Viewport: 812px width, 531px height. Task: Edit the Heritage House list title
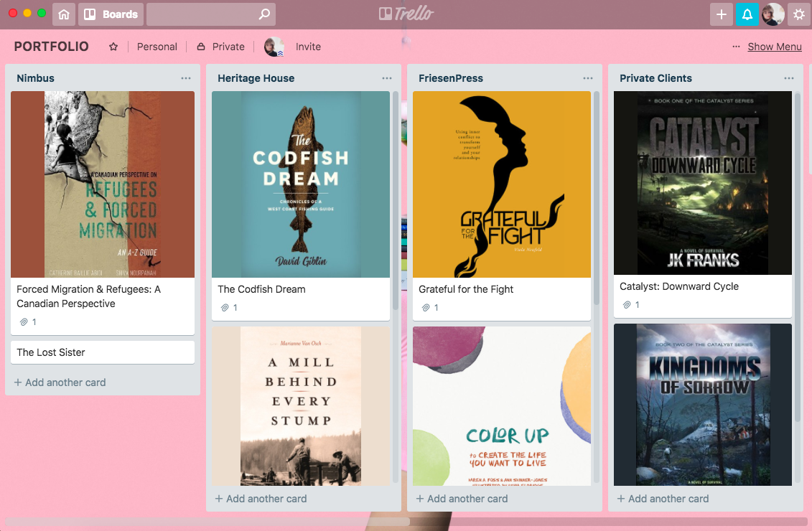pos(256,78)
